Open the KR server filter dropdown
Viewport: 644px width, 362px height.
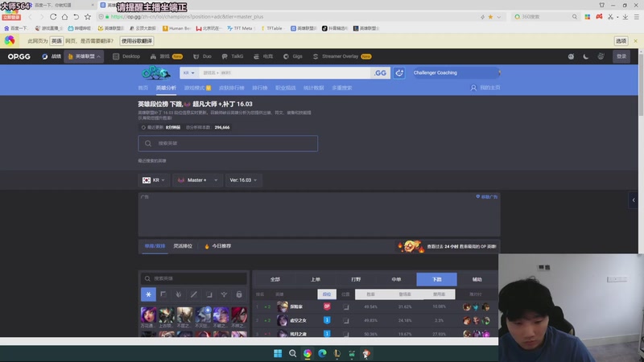154,180
